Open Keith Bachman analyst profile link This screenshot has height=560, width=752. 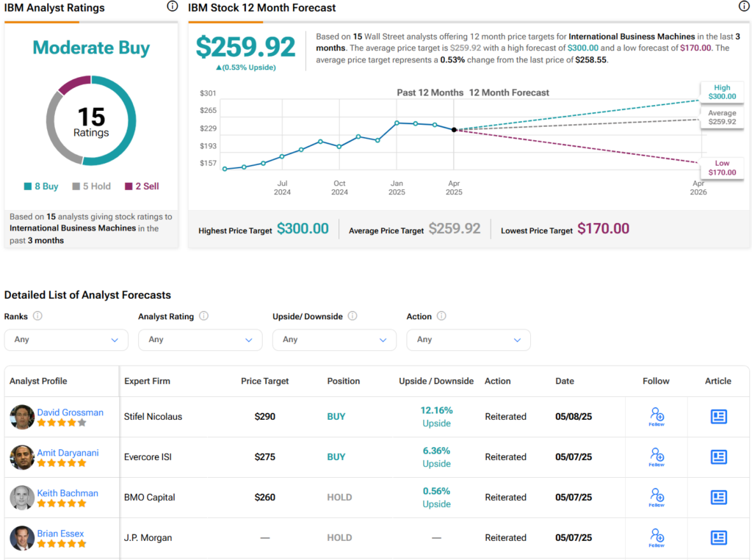[x=68, y=492]
